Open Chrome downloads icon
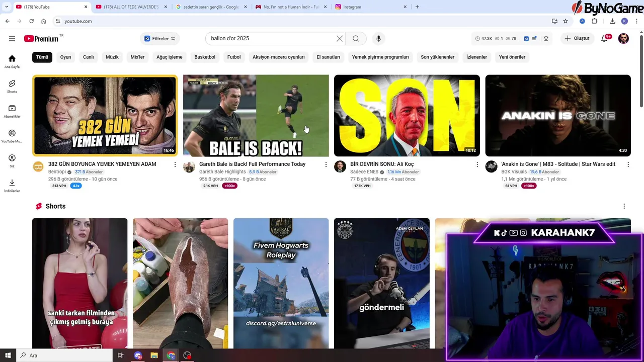 point(612,21)
